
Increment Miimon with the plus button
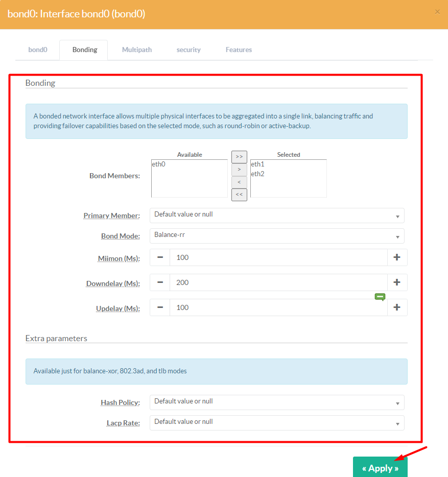pyautogui.click(x=397, y=257)
